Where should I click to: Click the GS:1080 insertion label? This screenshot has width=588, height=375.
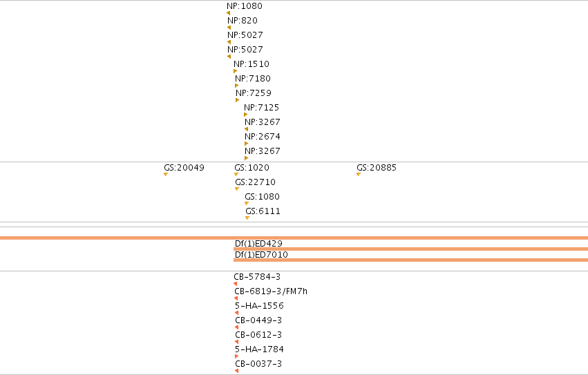tap(262, 197)
